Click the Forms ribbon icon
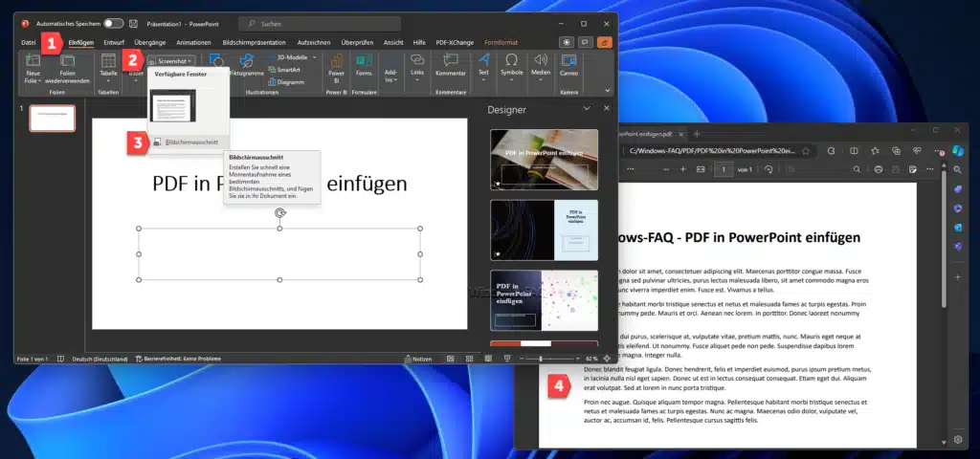 (x=364, y=60)
